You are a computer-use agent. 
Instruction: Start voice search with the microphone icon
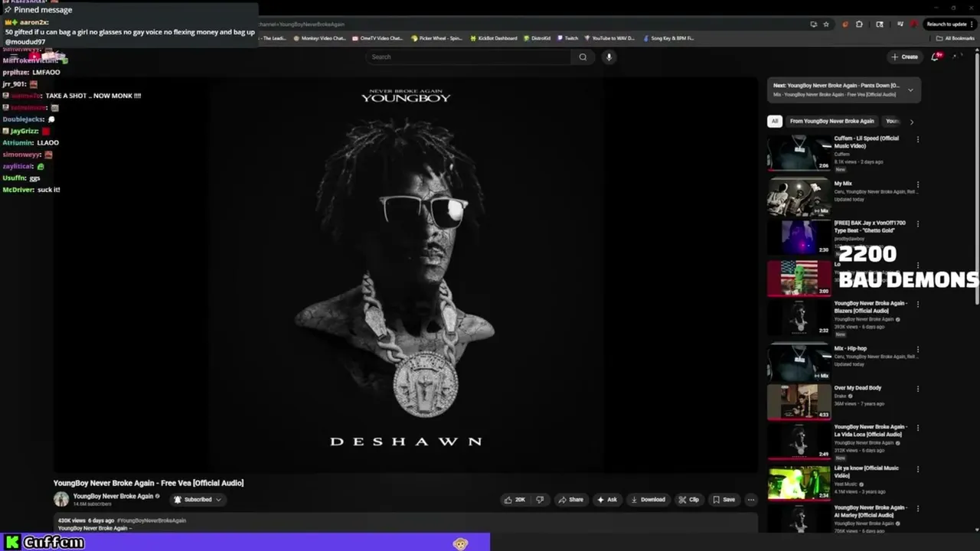click(609, 57)
